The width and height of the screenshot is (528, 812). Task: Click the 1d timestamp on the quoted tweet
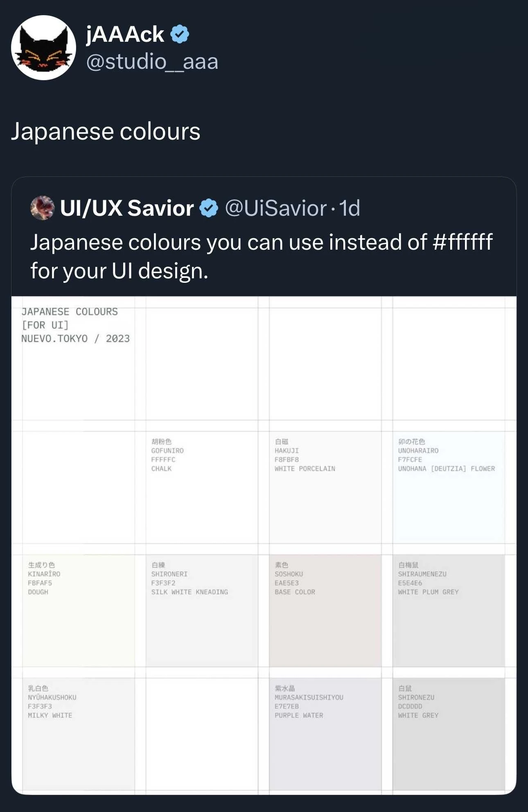[350, 208]
